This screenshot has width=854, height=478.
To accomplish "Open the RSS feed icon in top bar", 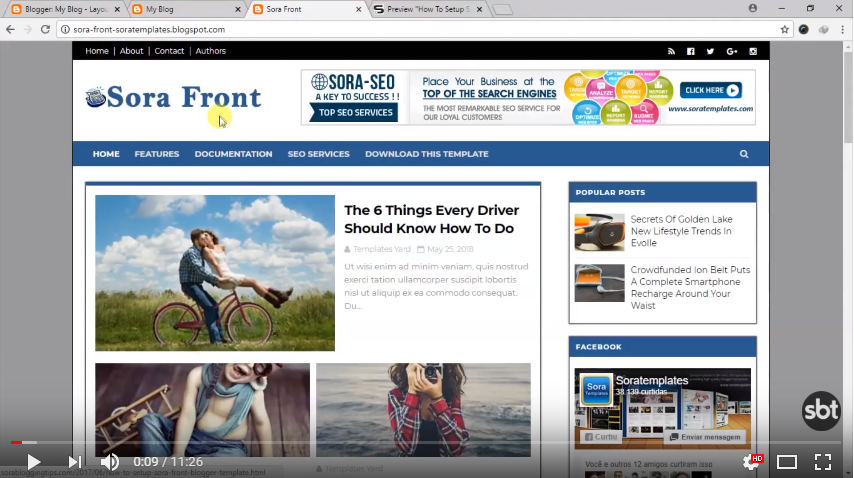I will pyautogui.click(x=671, y=51).
